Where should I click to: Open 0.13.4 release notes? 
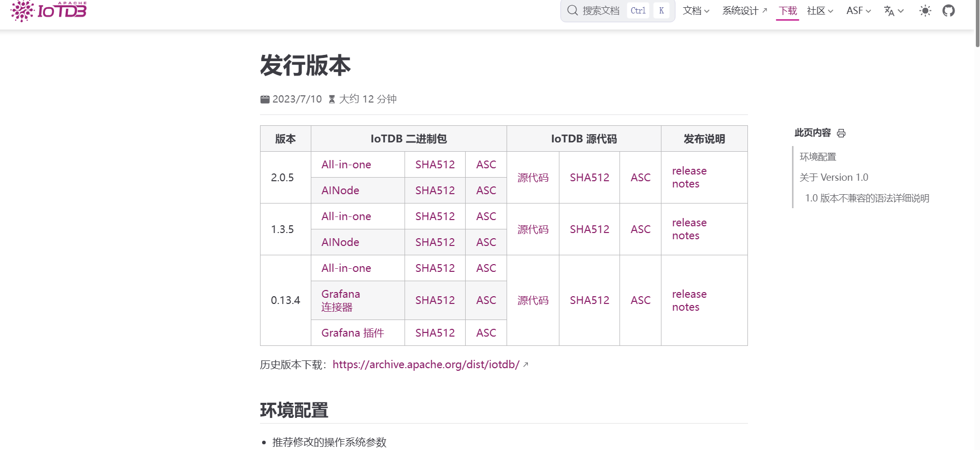coord(689,300)
